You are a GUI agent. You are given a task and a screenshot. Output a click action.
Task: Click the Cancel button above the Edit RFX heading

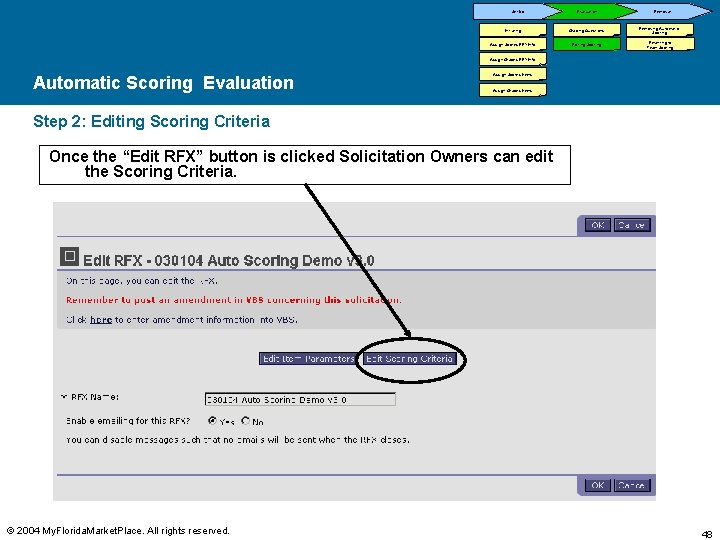tap(632, 225)
